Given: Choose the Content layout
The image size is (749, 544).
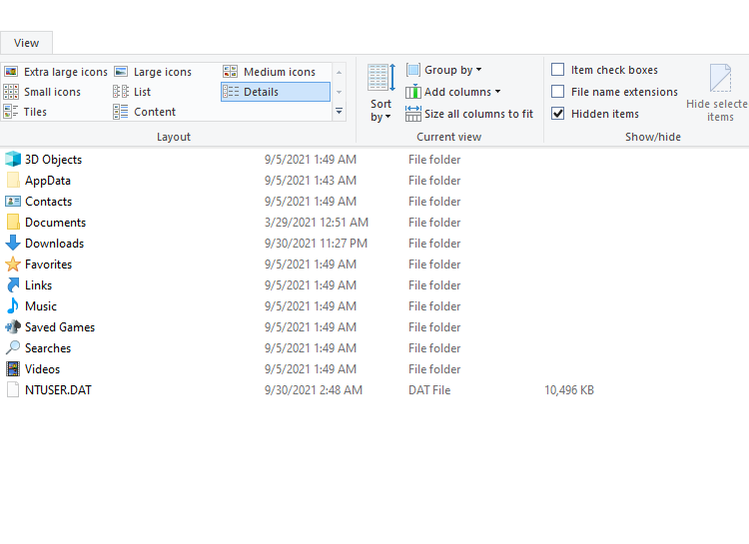Looking at the screenshot, I should [144, 112].
